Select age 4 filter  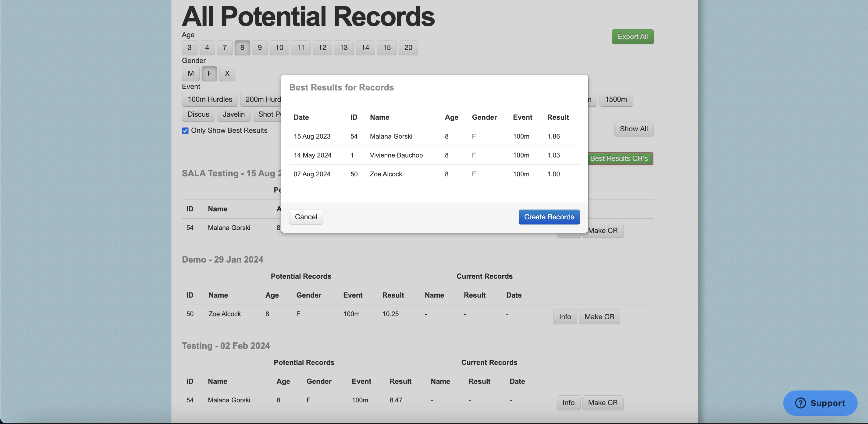coord(207,48)
